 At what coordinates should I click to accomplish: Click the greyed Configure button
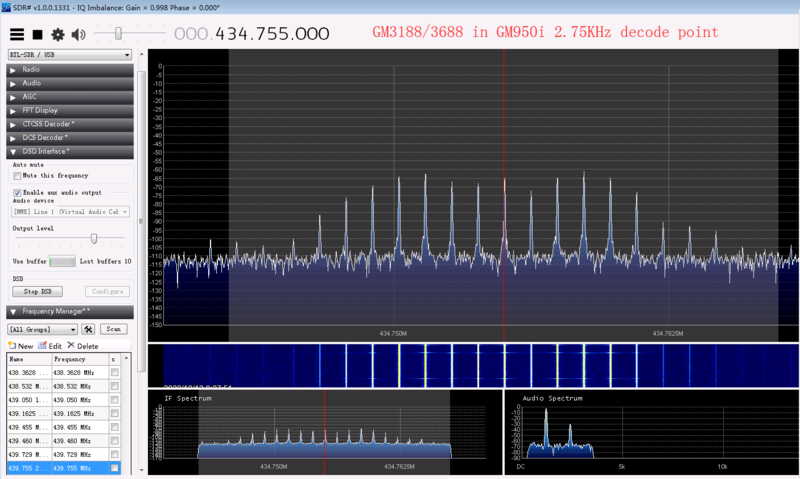click(x=107, y=292)
